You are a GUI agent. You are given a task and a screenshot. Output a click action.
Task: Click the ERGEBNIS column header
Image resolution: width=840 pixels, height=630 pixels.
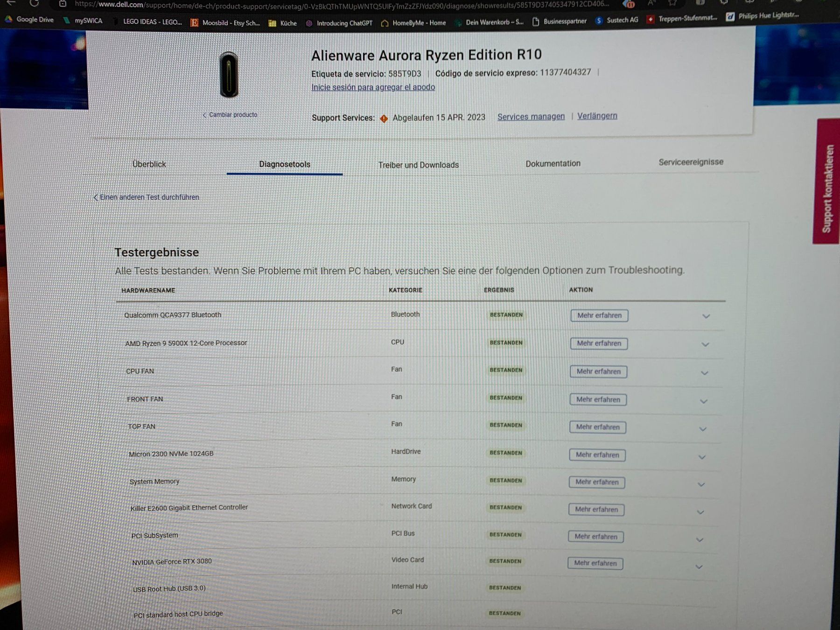(x=499, y=290)
